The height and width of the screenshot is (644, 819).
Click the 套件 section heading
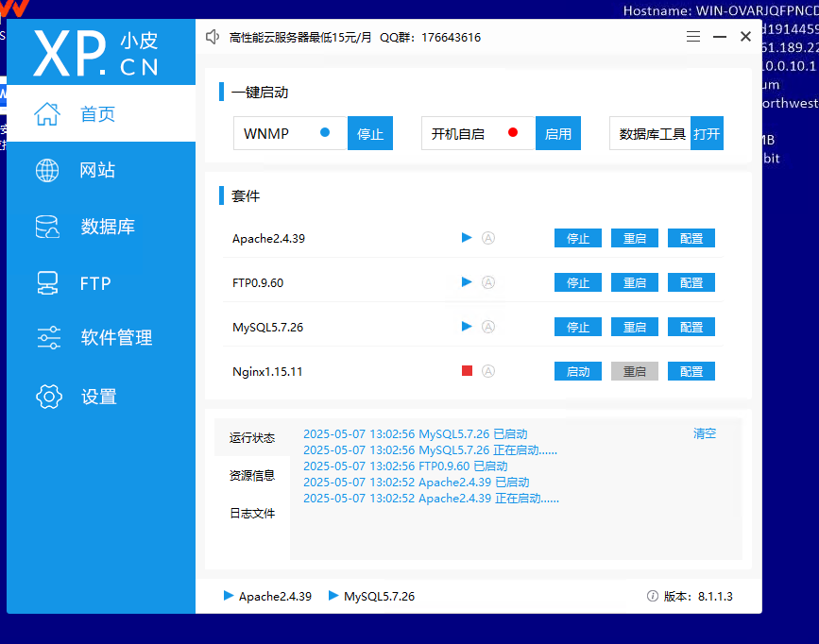tap(246, 195)
